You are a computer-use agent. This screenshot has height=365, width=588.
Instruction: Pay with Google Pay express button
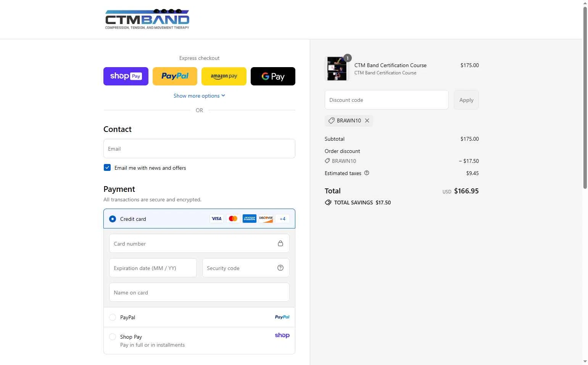tap(273, 76)
